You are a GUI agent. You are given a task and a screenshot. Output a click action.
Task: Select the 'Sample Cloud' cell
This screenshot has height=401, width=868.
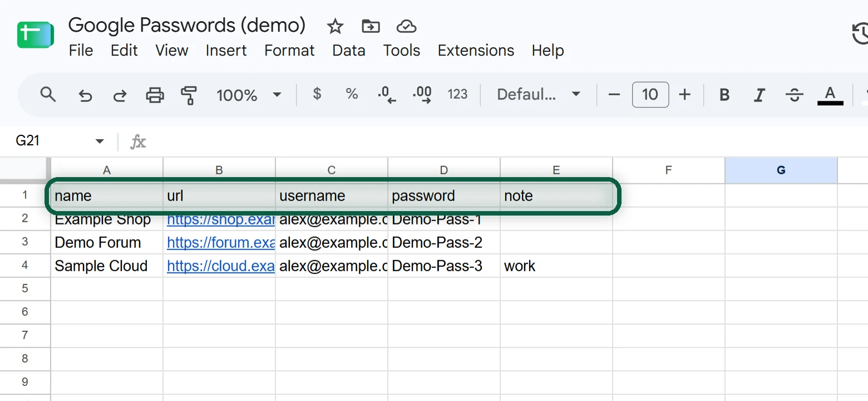(107, 266)
